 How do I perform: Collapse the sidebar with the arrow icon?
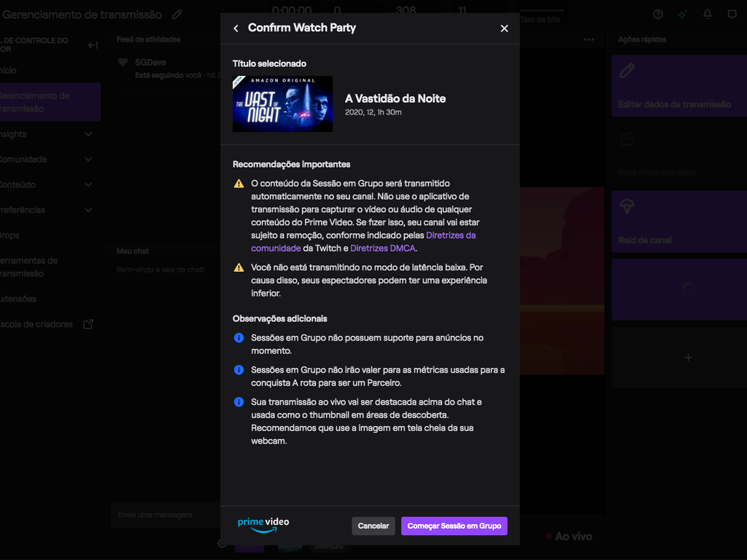pyautogui.click(x=93, y=44)
